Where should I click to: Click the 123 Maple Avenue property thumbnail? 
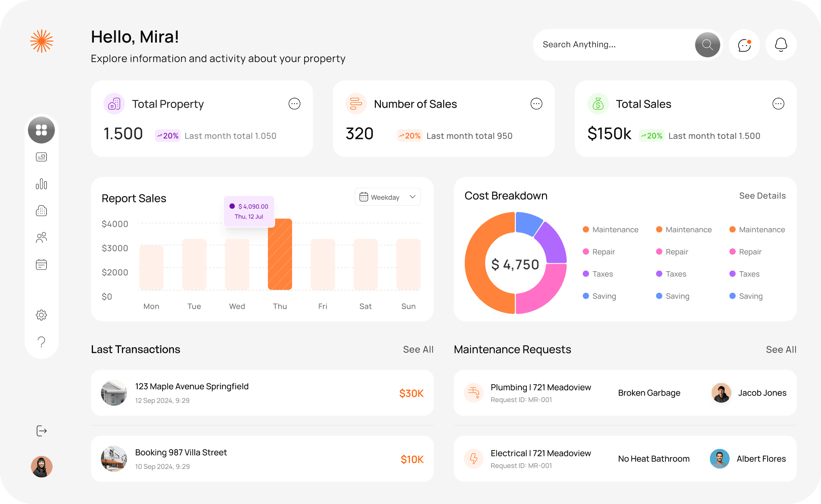pyautogui.click(x=114, y=393)
